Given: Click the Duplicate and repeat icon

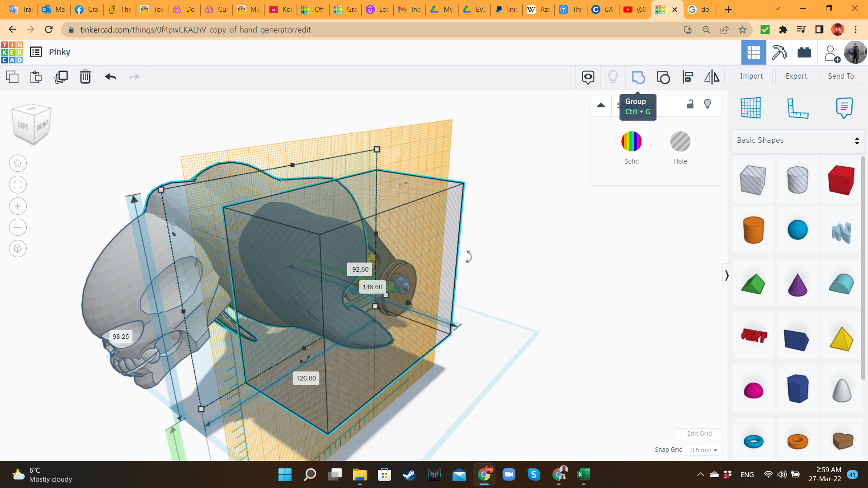Looking at the screenshot, I should tap(61, 77).
